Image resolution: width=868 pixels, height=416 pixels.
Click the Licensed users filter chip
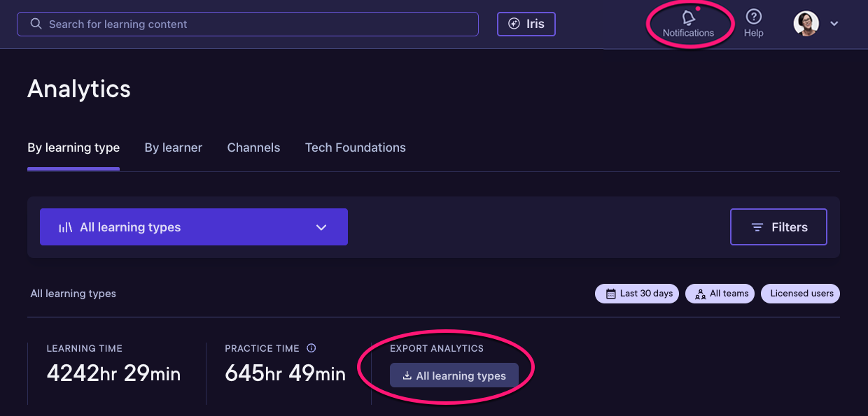[801, 294]
